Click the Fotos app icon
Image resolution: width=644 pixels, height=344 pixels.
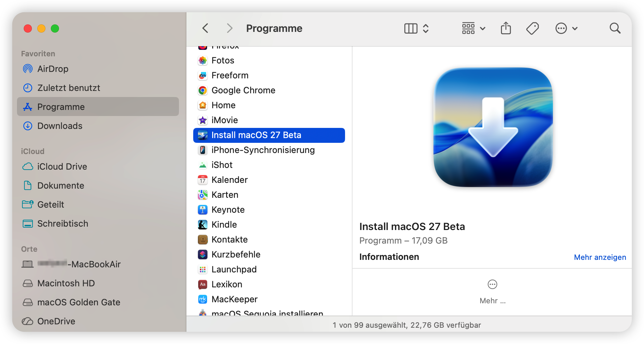[203, 60]
